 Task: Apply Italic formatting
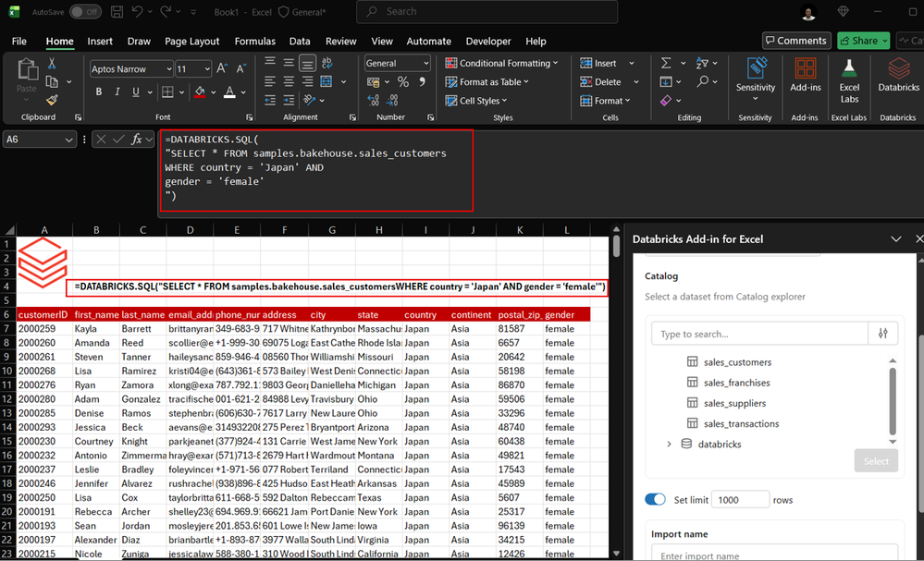click(117, 91)
